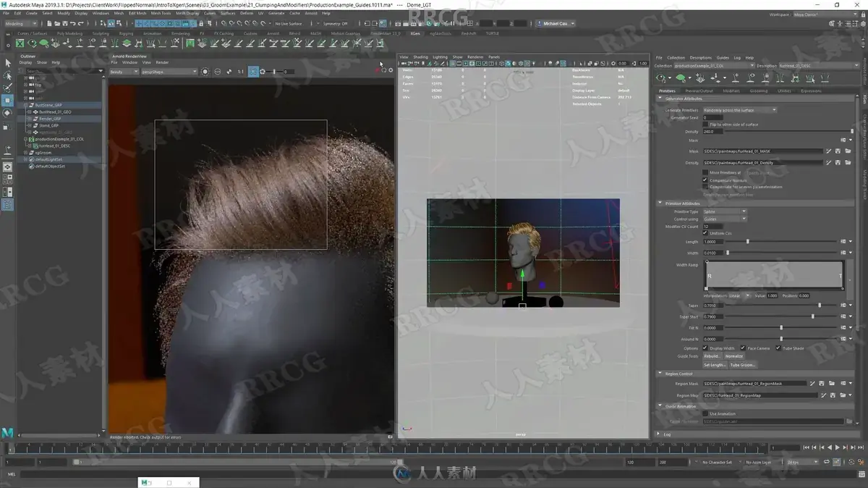This screenshot has height=488, width=868.
Task: Open the Arnold menu in main menu bar
Action: click(x=310, y=13)
